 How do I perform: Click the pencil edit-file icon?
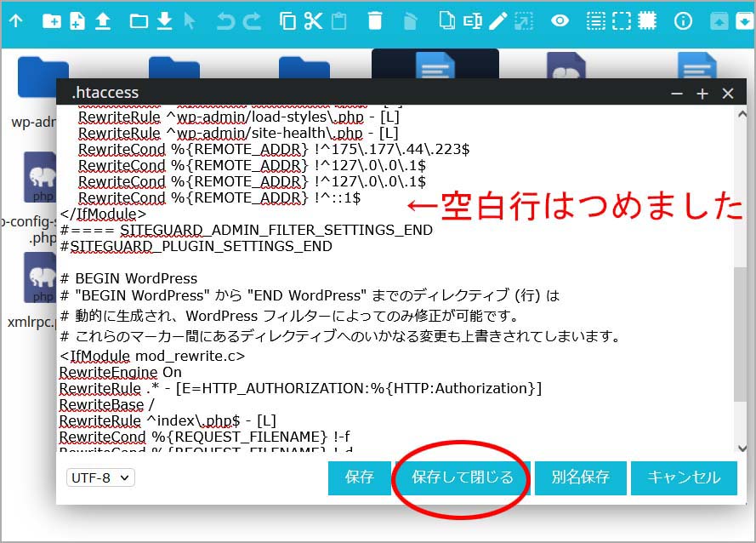(498, 20)
